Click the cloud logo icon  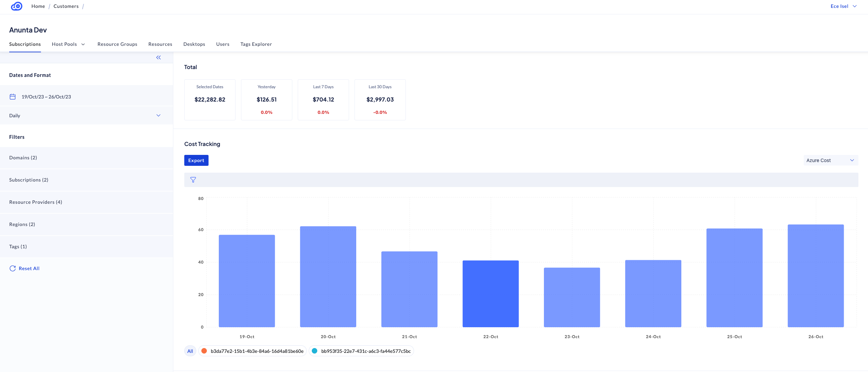pyautogui.click(x=16, y=6)
